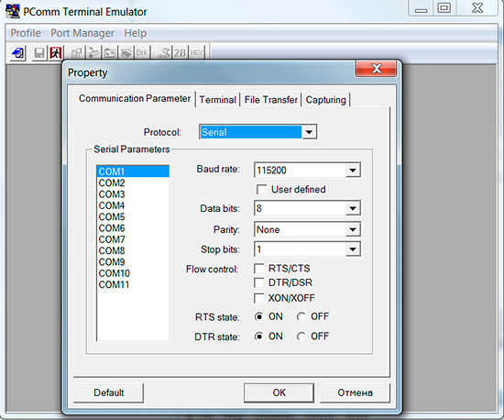
Task: Set RTS state to ON
Action: 259,316
